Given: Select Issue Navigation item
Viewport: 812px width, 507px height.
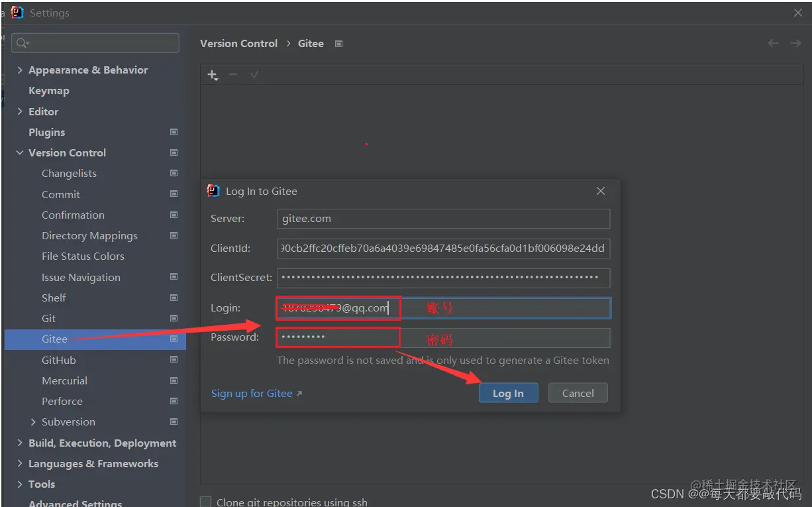Looking at the screenshot, I should click(81, 277).
